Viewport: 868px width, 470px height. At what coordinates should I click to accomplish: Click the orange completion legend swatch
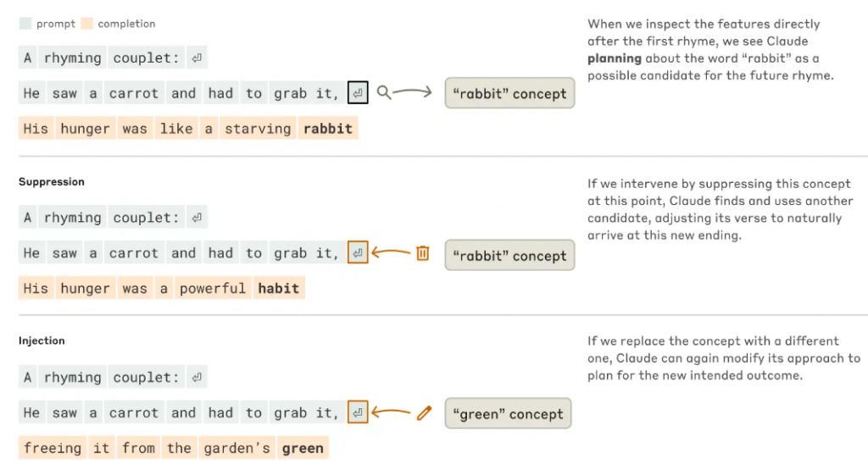pos(87,23)
